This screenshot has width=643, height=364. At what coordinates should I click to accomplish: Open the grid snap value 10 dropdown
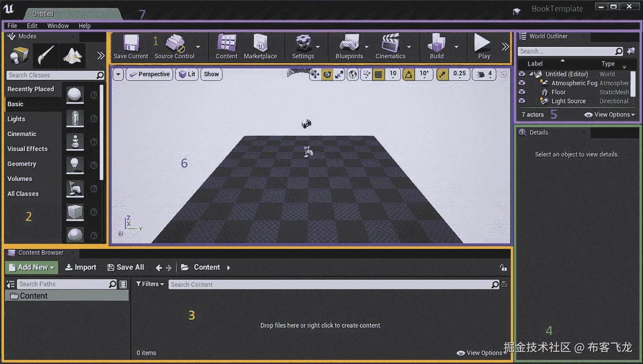point(393,74)
